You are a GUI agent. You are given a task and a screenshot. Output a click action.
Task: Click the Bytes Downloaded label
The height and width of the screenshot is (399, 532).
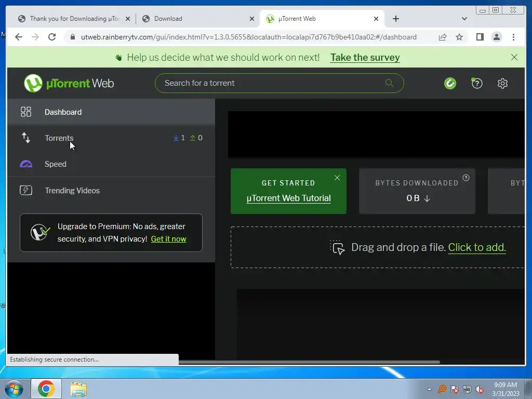[x=417, y=183]
